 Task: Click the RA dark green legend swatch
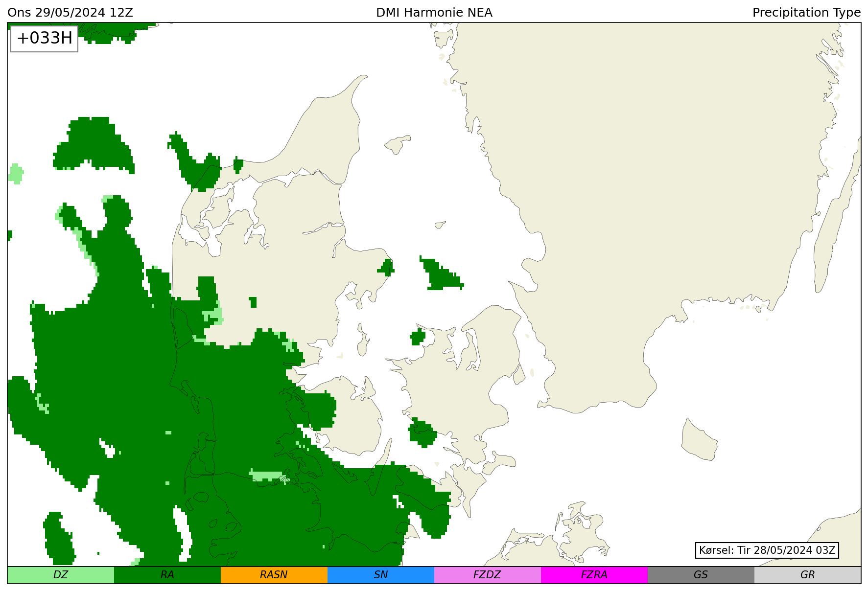tap(167, 575)
